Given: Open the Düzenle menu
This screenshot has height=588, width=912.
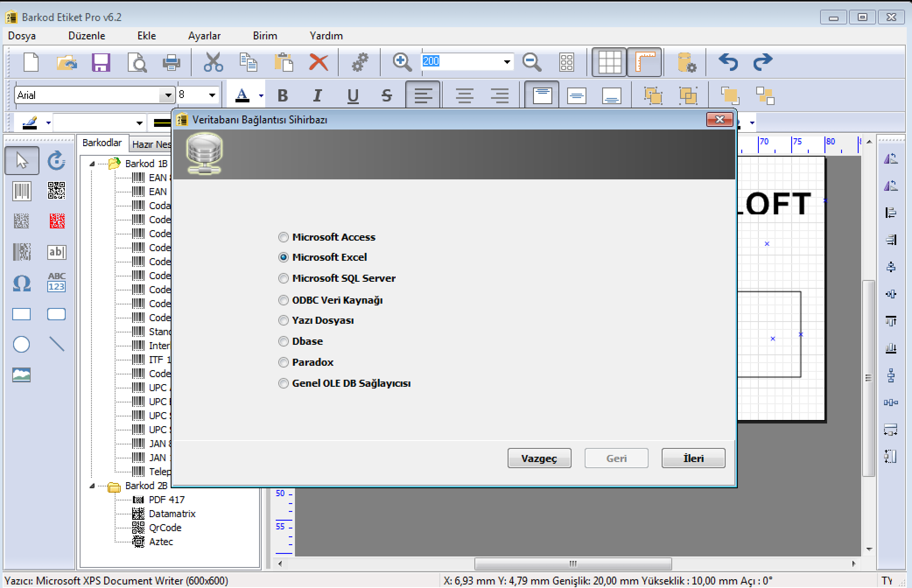Looking at the screenshot, I should tap(87, 36).
